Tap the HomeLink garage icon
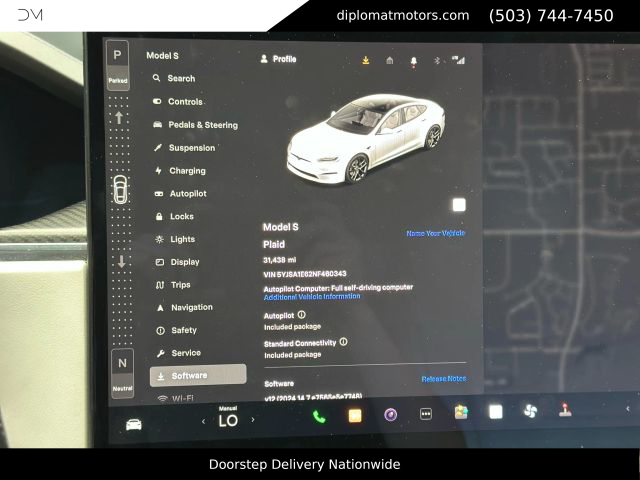The width and height of the screenshot is (640, 480). pos(390,61)
